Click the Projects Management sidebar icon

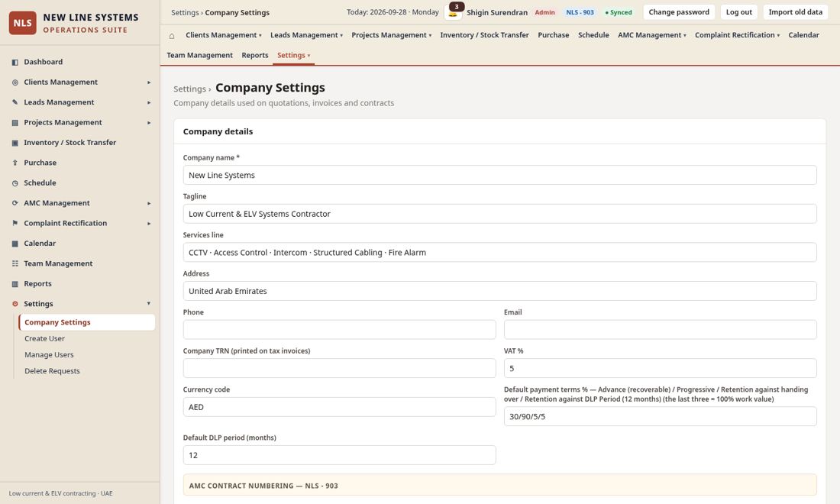(15, 123)
